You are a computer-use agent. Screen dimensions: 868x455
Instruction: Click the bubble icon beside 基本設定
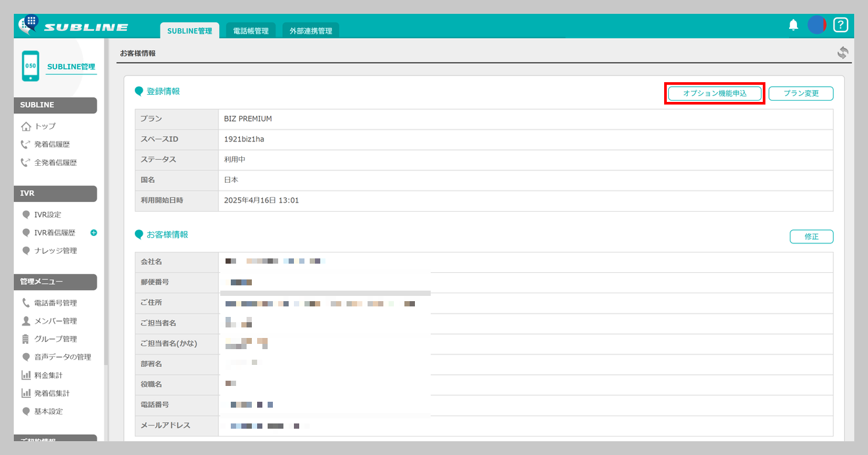click(x=26, y=412)
